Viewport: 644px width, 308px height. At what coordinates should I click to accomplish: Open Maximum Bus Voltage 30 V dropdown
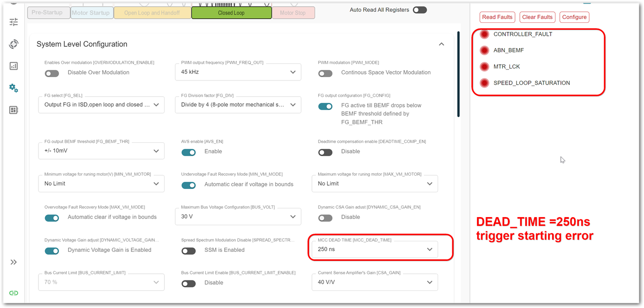point(238,216)
